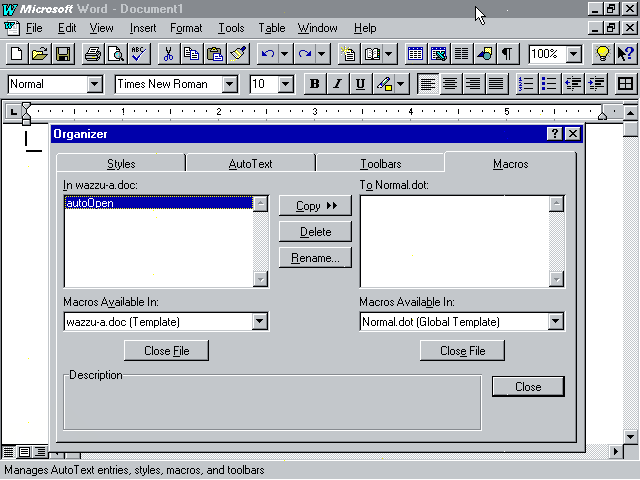Image resolution: width=640 pixels, height=480 pixels.
Task: Click the Drawing shapes icon
Action: click(484, 54)
